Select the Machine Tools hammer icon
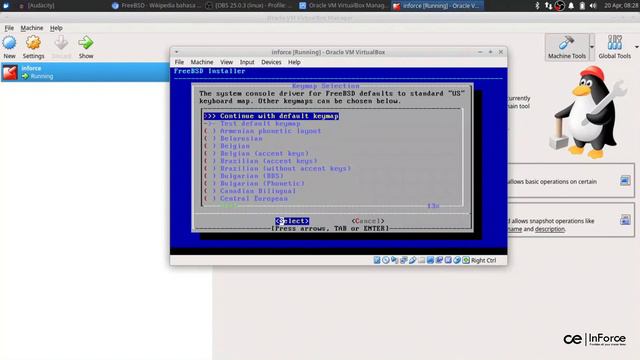Screen dimensions: 640x360 point(567,43)
